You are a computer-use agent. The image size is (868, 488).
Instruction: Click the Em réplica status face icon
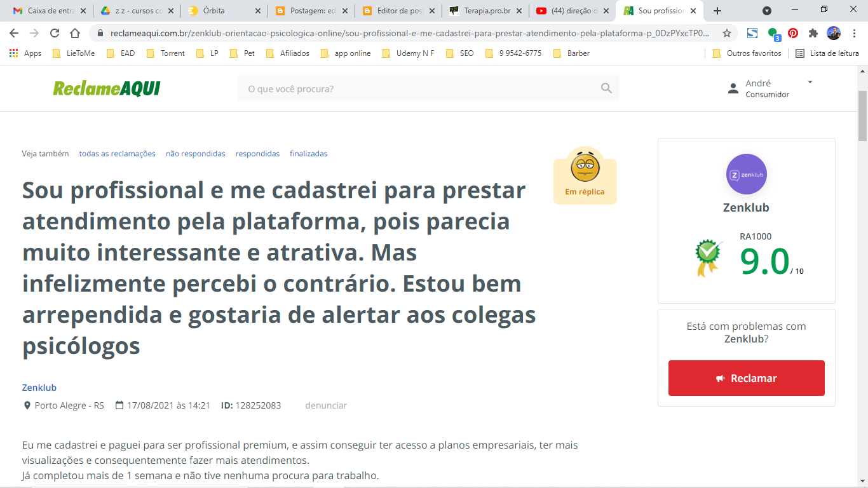pyautogui.click(x=585, y=166)
